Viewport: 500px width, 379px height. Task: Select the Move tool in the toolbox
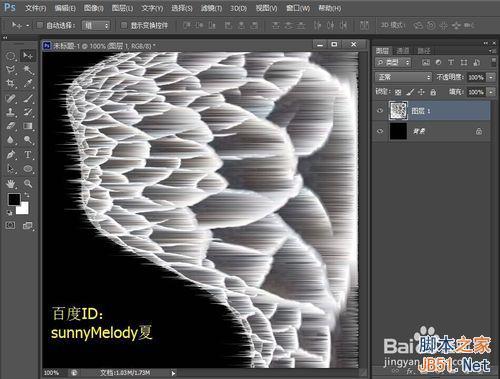[28, 56]
